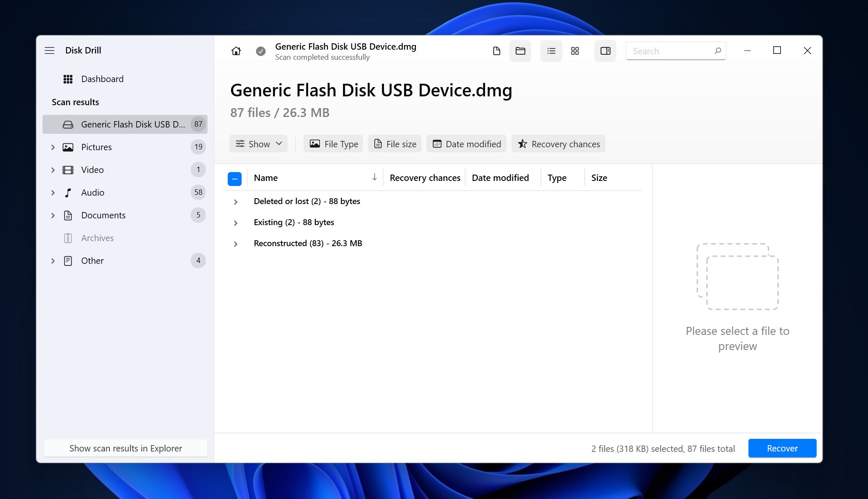Expand the Existing files category
The image size is (868, 499).
point(235,222)
